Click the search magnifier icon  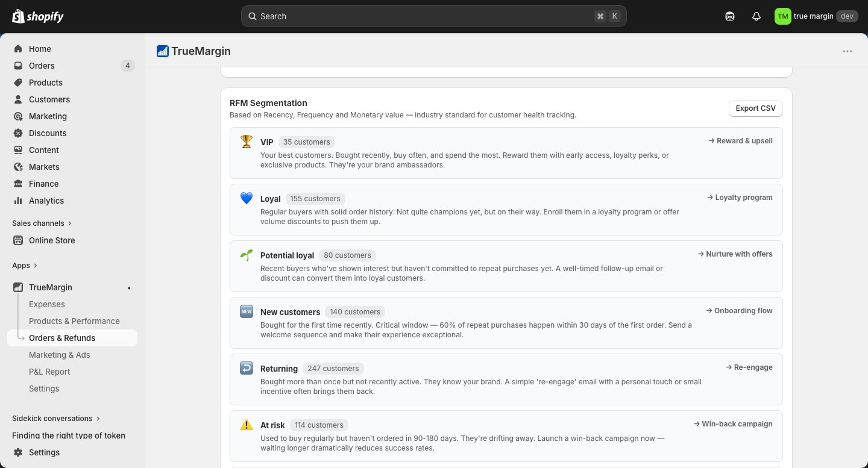pos(253,16)
